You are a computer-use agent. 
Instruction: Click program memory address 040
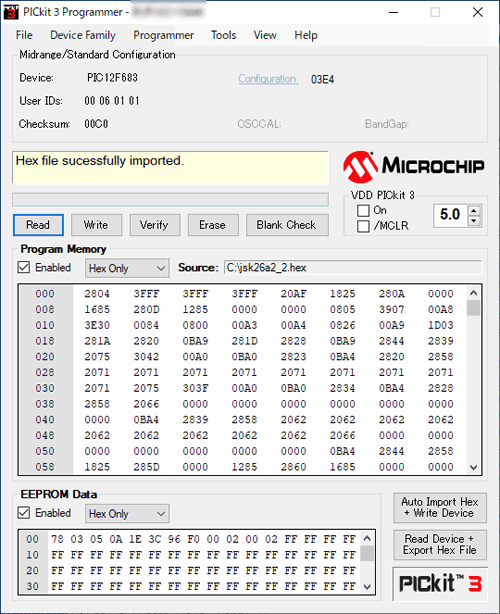click(x=45, y=420)
